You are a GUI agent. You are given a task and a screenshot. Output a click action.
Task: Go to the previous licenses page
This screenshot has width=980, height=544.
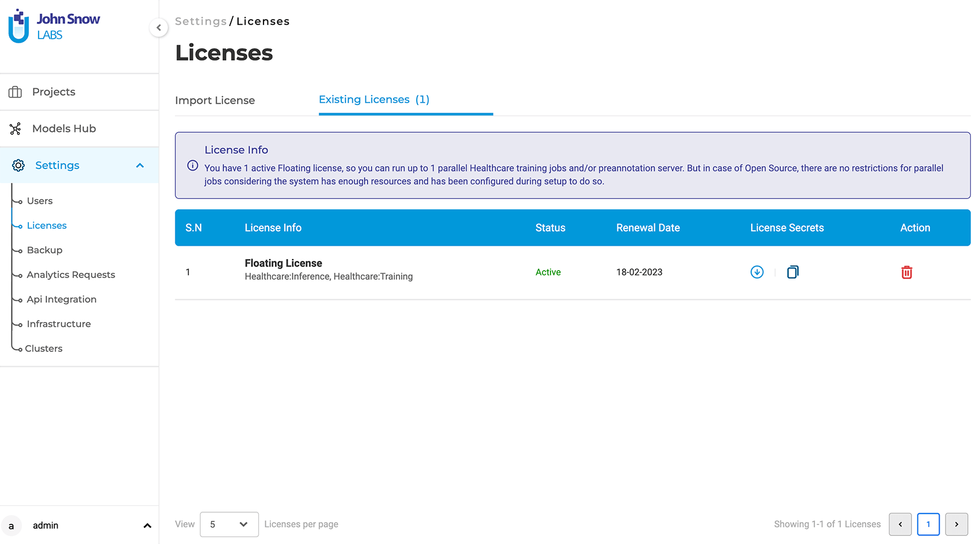coord(900,524)
